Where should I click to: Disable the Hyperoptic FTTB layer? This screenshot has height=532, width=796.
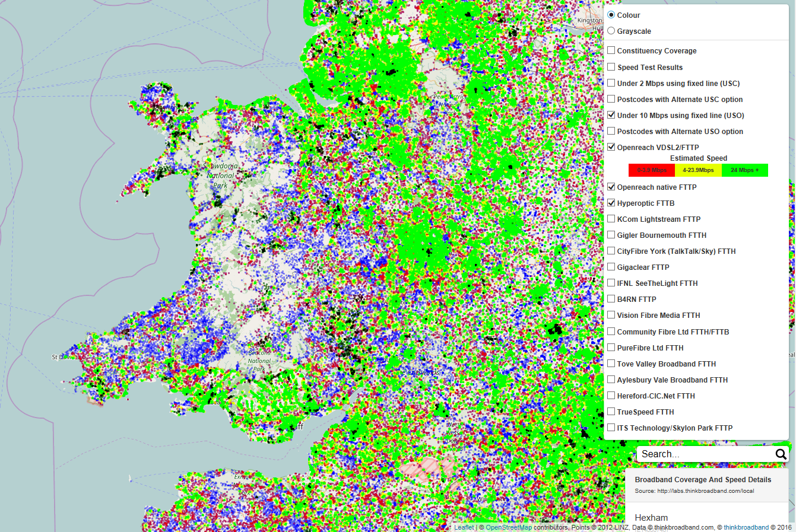click(x=611, y=203)
